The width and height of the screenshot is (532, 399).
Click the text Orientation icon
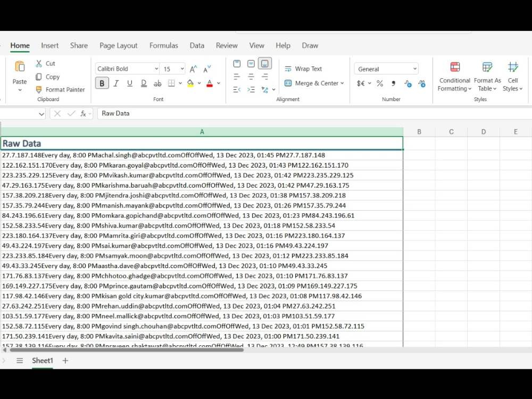(264, 90)
